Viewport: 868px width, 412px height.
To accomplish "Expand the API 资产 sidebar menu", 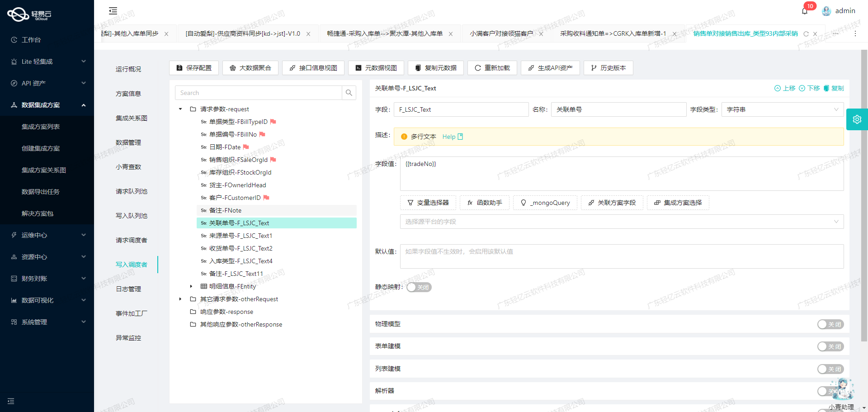I will pos(47,83).
